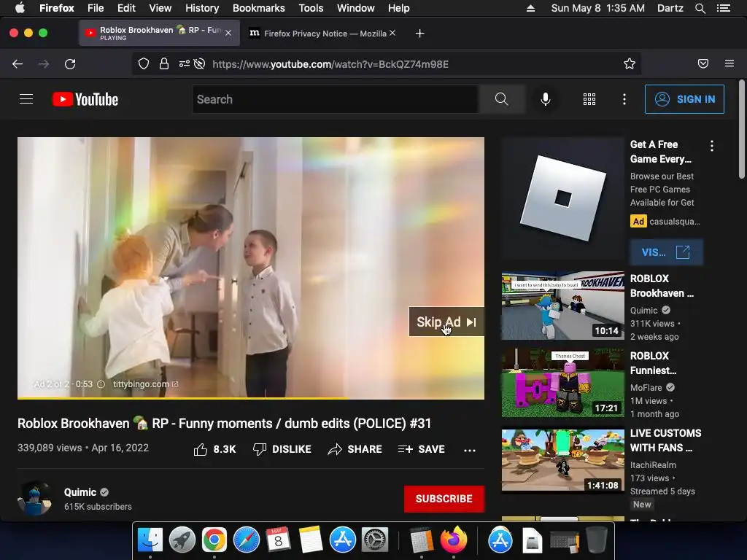Open a new tab with plus button
Screen dimensions: 747x560
pyautogui.click(x=419, y=34)
